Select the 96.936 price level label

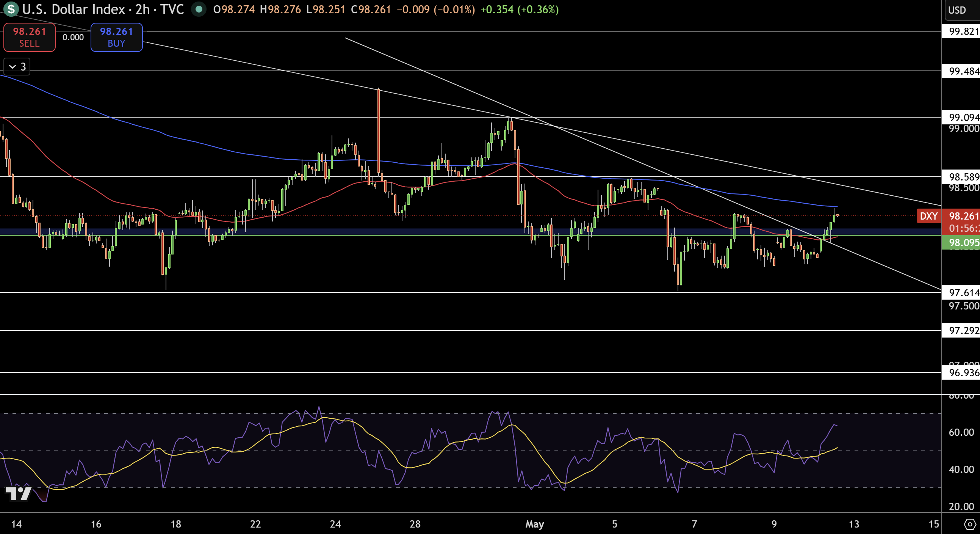961,372
